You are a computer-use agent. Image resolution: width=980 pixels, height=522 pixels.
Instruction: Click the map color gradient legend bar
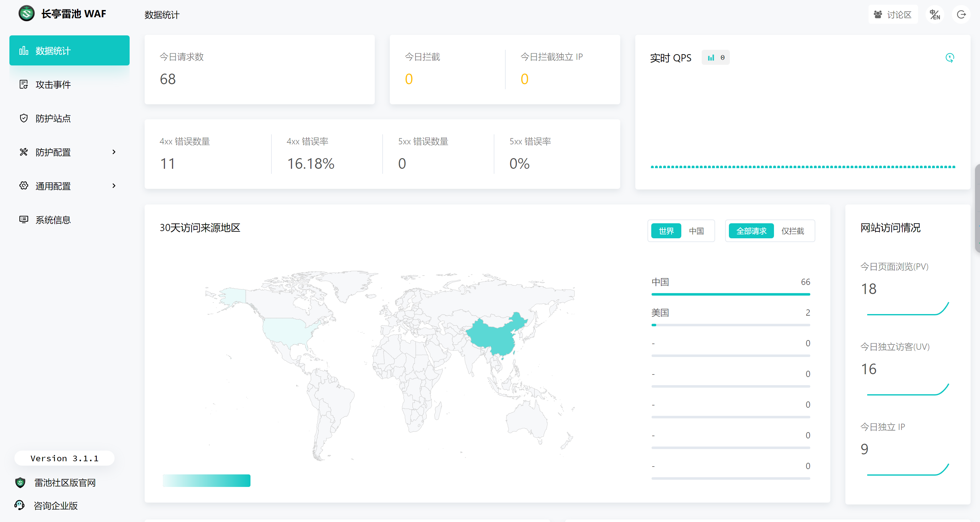pyautogui.click(x=206, y=481)
